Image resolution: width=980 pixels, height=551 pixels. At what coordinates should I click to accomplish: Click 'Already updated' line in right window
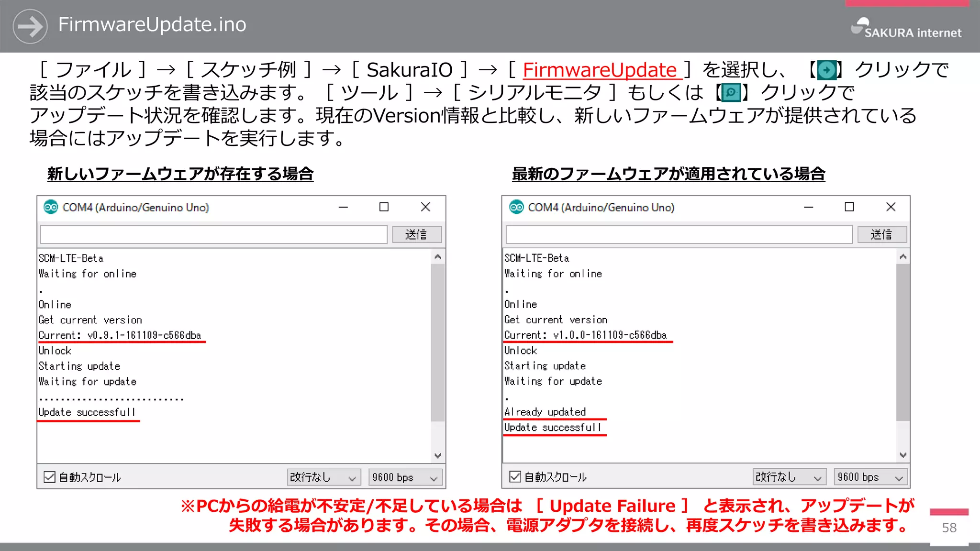[x=545, y=412]
